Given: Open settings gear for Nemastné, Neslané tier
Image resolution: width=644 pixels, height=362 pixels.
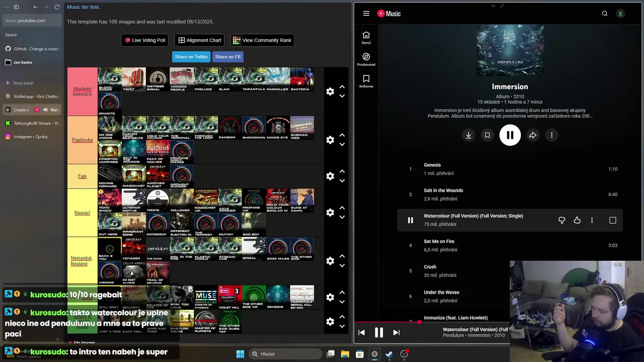Looking at the screenshot, I should (330, 261).
